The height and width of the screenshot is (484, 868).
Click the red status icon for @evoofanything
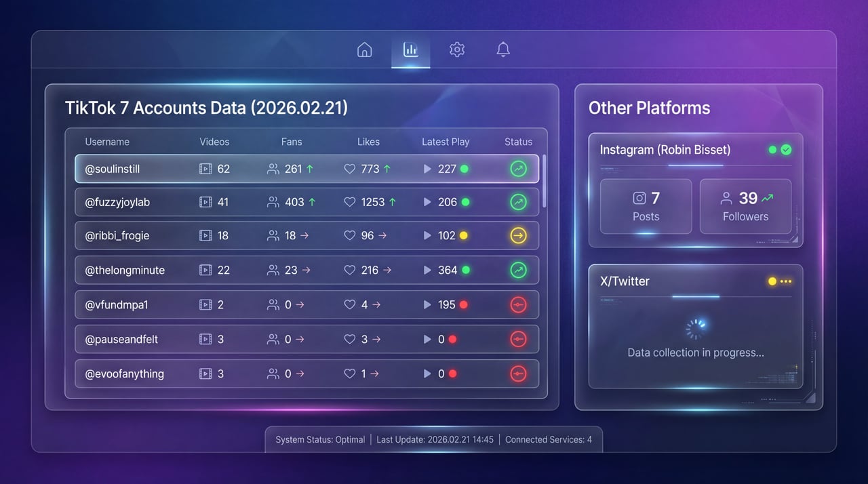[518, 374]
